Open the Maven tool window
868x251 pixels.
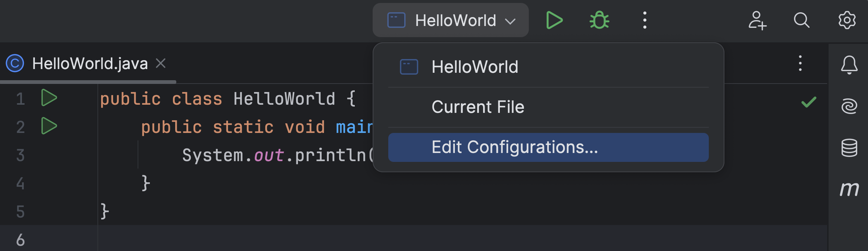click(849, 189)
